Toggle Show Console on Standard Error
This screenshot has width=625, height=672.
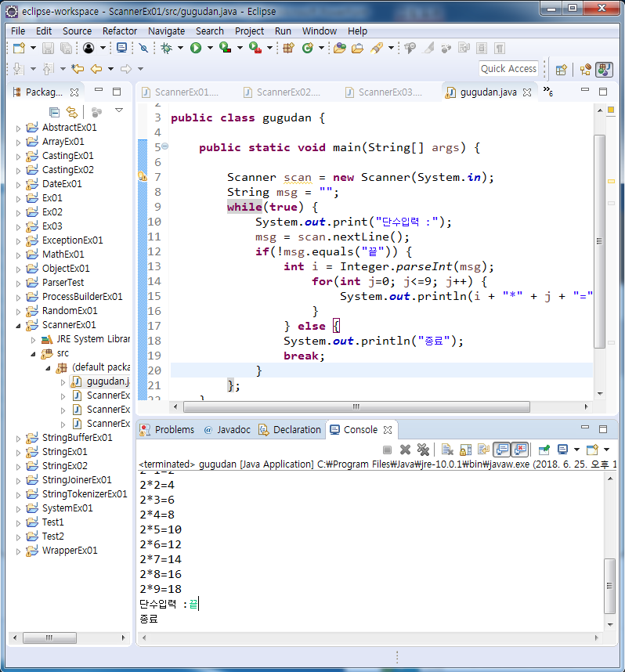point(520,450)
